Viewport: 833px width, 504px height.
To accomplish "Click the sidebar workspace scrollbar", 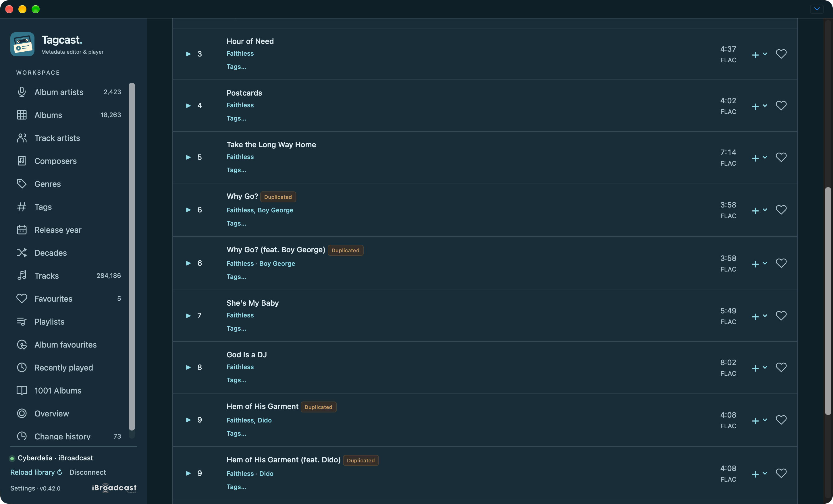I will click(132, 257).
